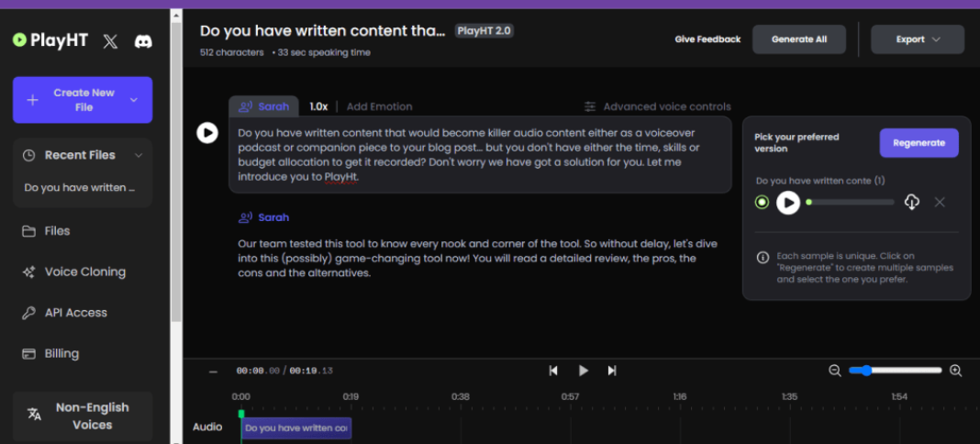Click the PlayHT 2.0 model badge
Image resolution: width=980 pixels, height=444 pixels.
pos(484,30)
